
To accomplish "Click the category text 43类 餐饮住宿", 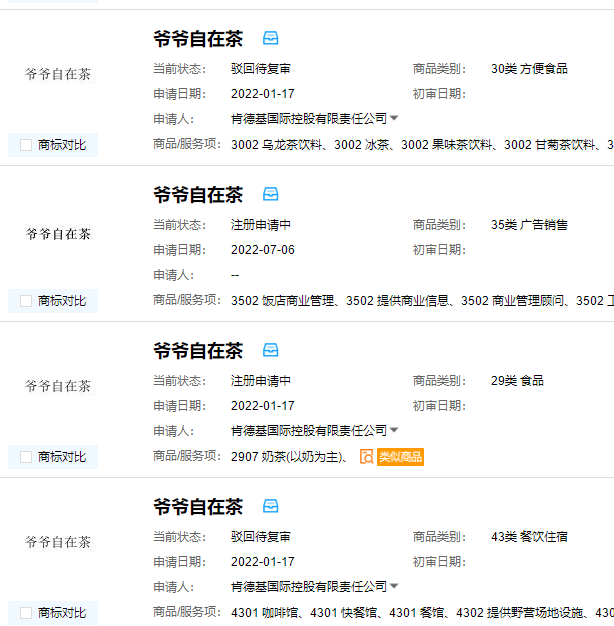I will [x=529, y=537].
